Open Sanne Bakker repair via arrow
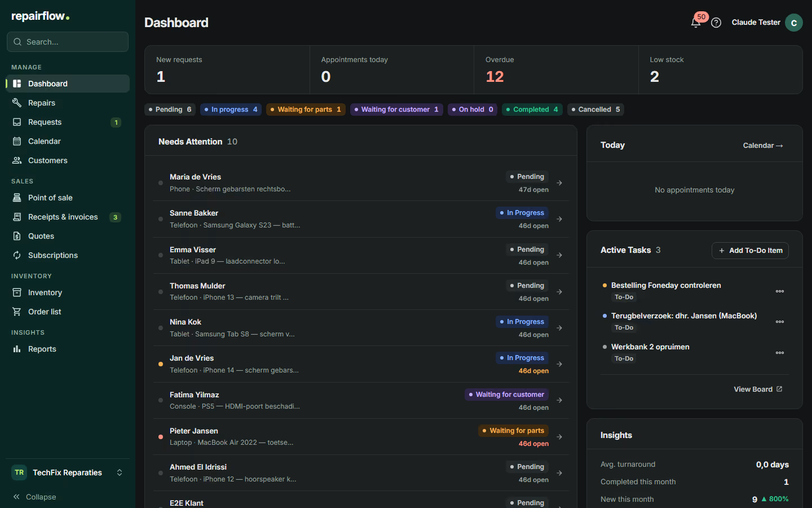The height and width of the screenshot is (508, 812). (559, 219)
